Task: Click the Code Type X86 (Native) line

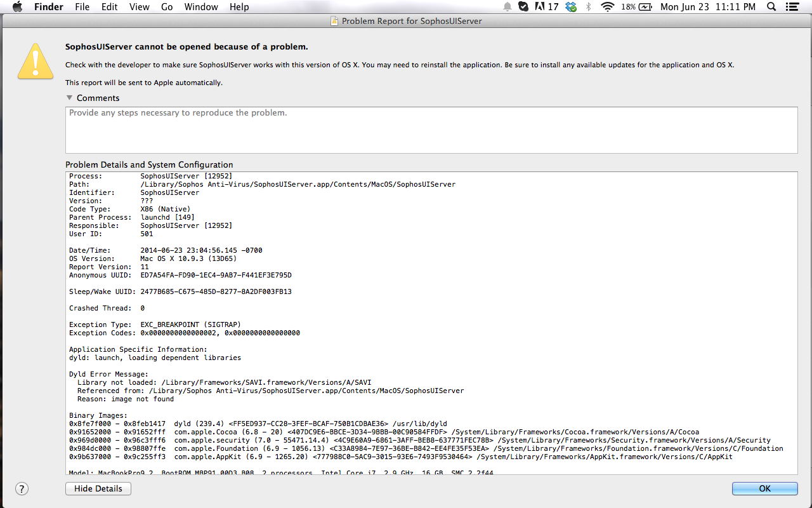Action: point(129,209)
